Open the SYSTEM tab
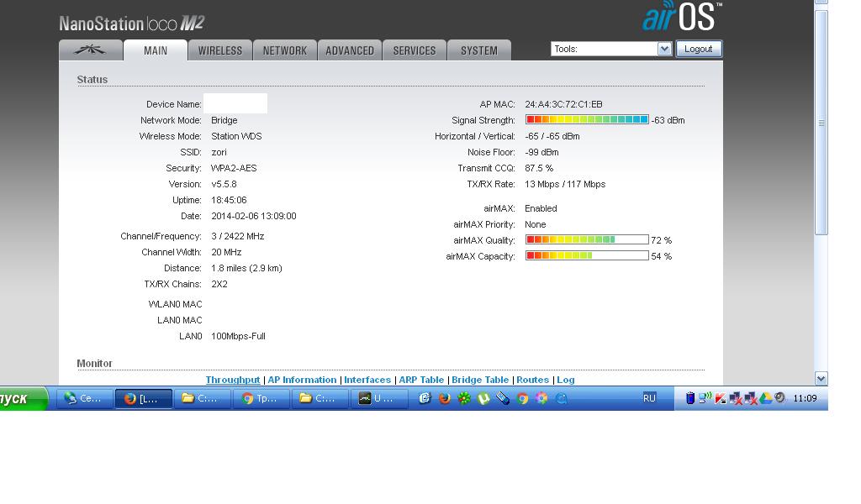This screenshot has height=504, width=861. [479, 50]
